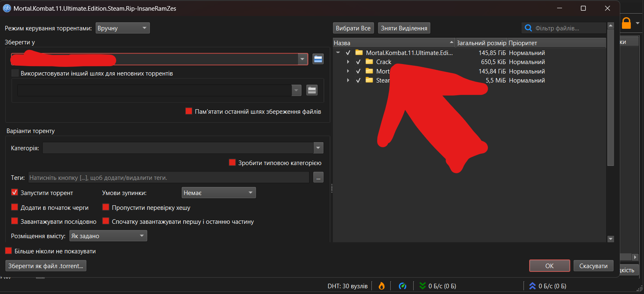Viewport: 644px width, 294px height.
Task: Click the Crack folder icon
Action: tap(369, 62)
